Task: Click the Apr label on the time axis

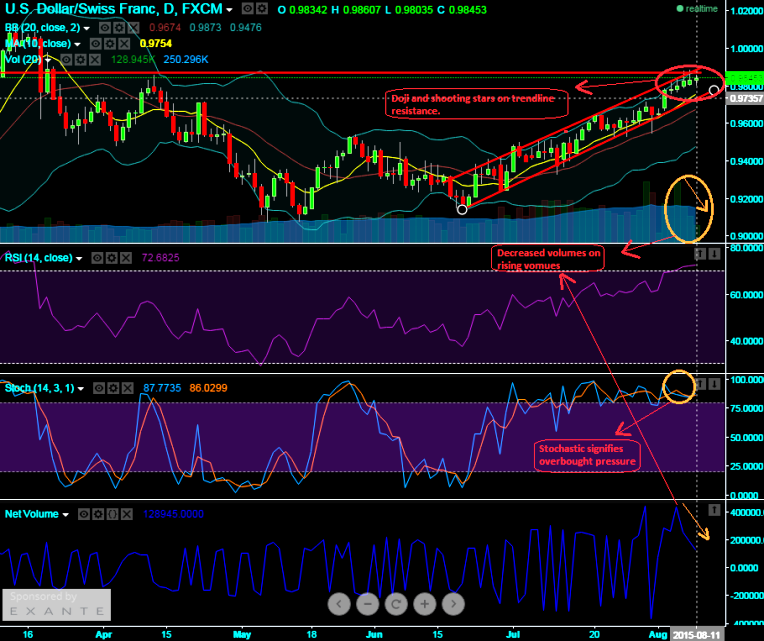Action: 103,634
